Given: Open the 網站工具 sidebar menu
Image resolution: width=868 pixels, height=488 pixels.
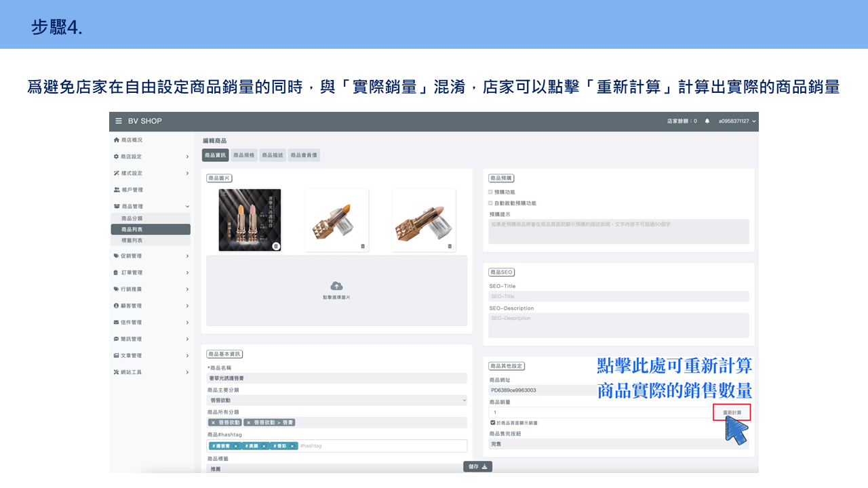Looking at the screenshot, I should click(x=151, y=372).
